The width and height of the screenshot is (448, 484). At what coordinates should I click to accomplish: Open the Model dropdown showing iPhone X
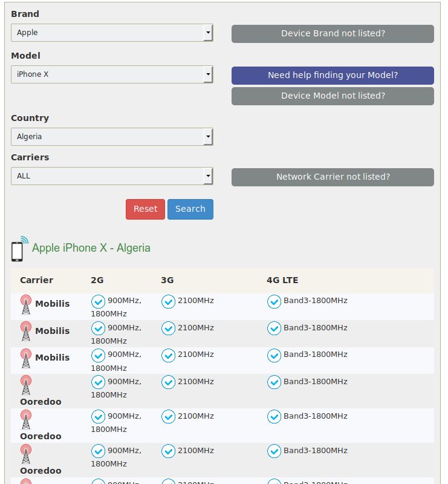tap(112, 74)
